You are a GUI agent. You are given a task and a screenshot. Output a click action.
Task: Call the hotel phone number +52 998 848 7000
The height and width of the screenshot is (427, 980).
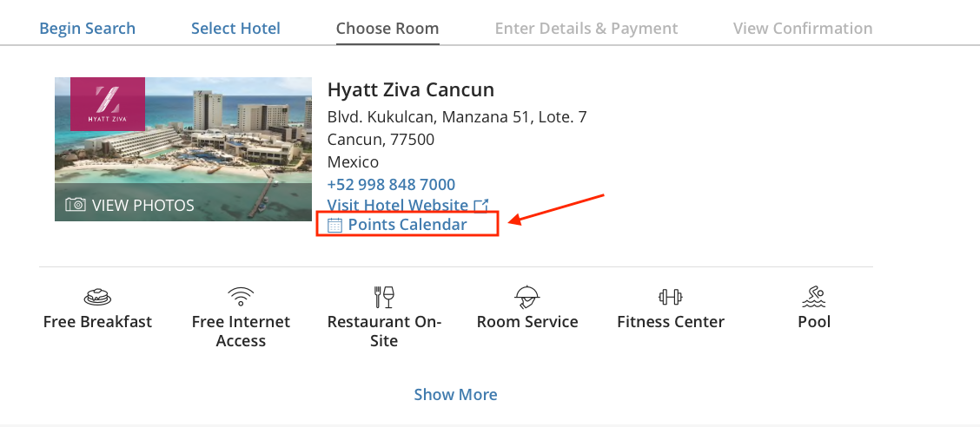coord(391,185)
